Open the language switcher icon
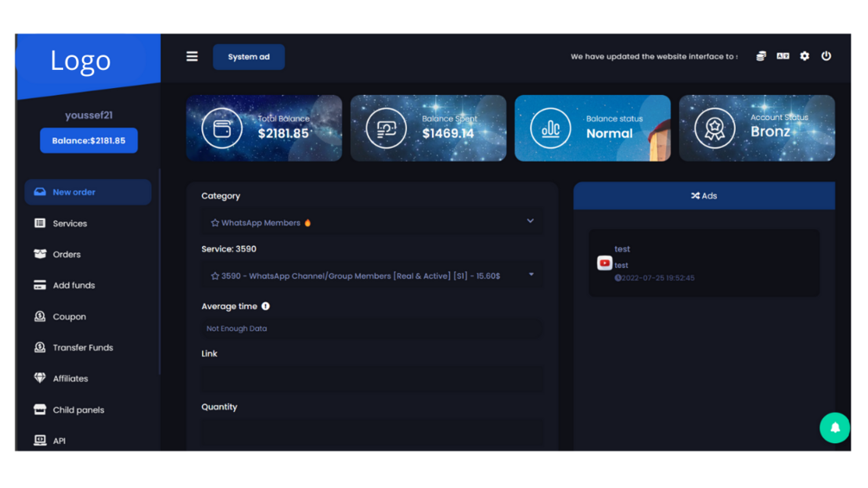This screenshot has height=488, width=868. click(782, 56)
